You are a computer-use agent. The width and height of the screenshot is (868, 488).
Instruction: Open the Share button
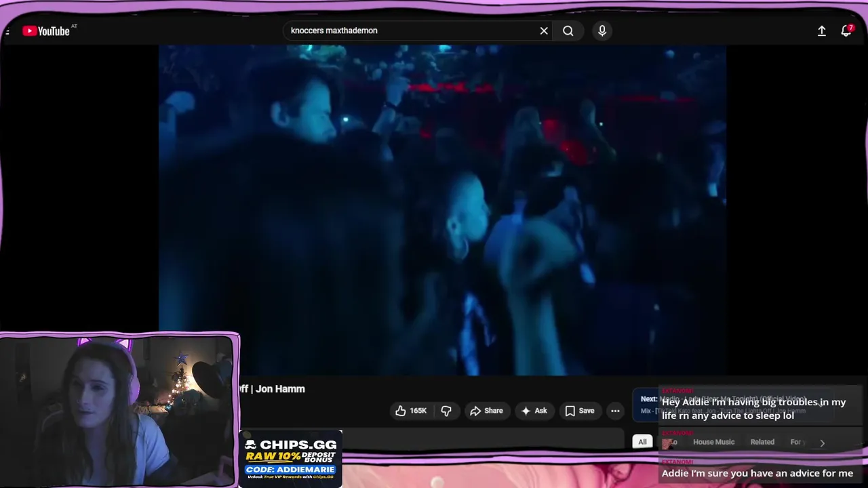click(x=486, y=411)
